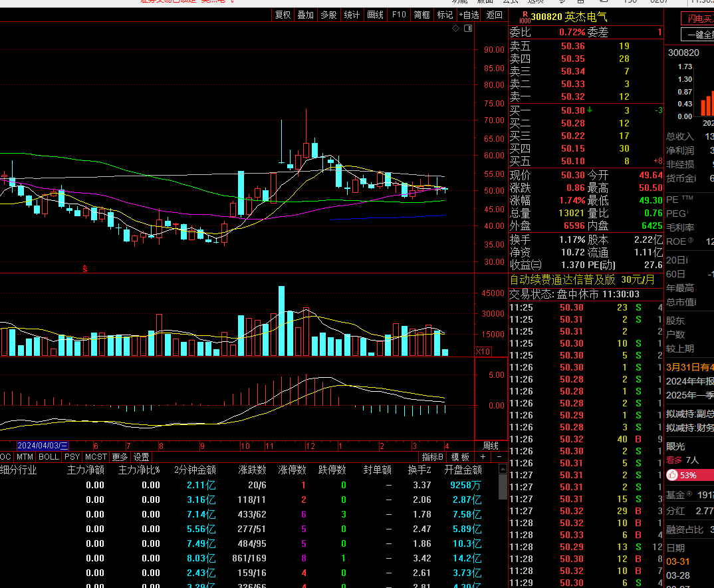The height and width of the screenshot is (588, 714).
Task: Sort table by 封单额 column
Action: coord(378,470)
